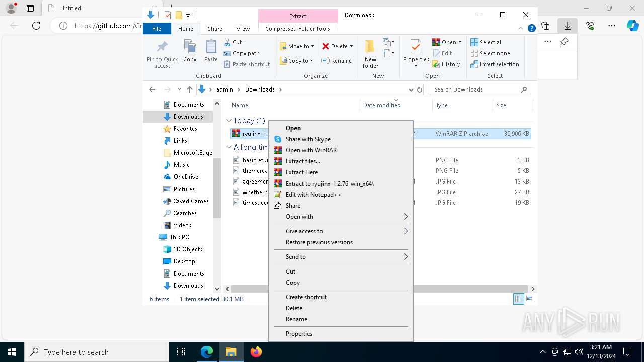
Task: Select Music in navigation pane
Action: pos(181,165)
